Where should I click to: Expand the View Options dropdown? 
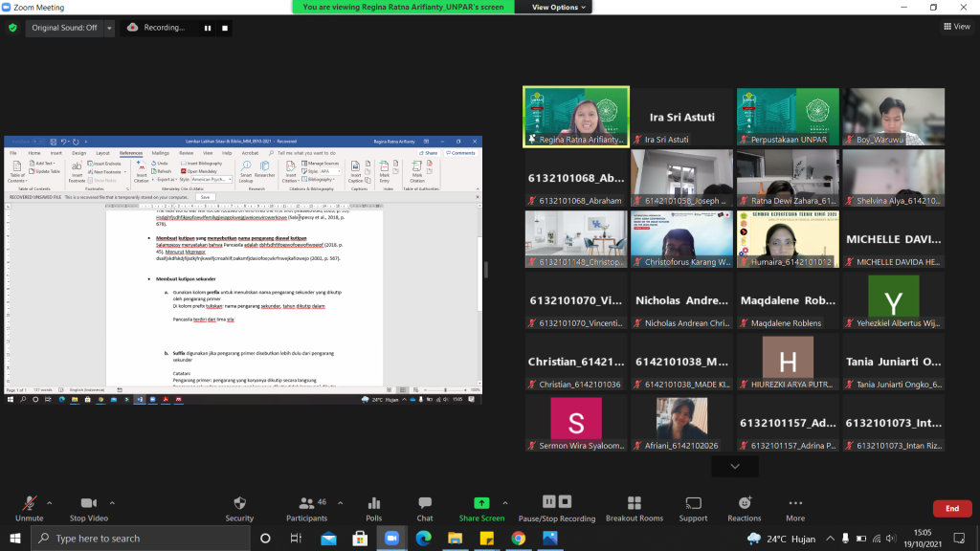(556, 7)
